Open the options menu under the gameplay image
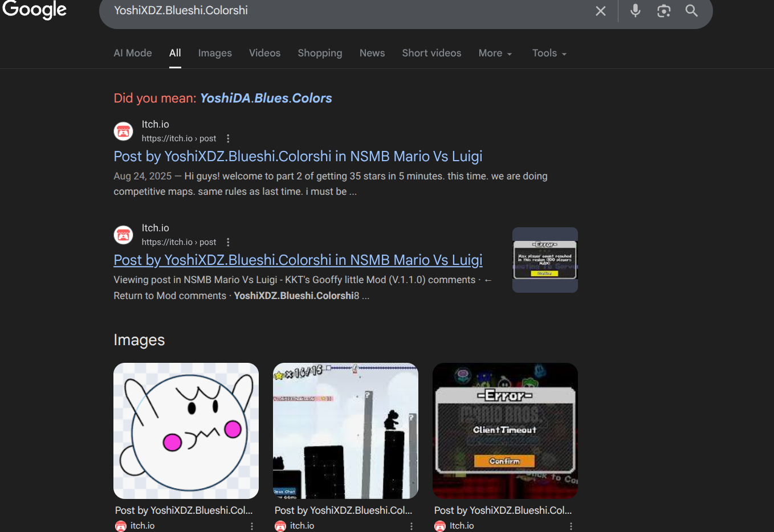The height and width of the screenshot is (532, 774). [412, 526]
